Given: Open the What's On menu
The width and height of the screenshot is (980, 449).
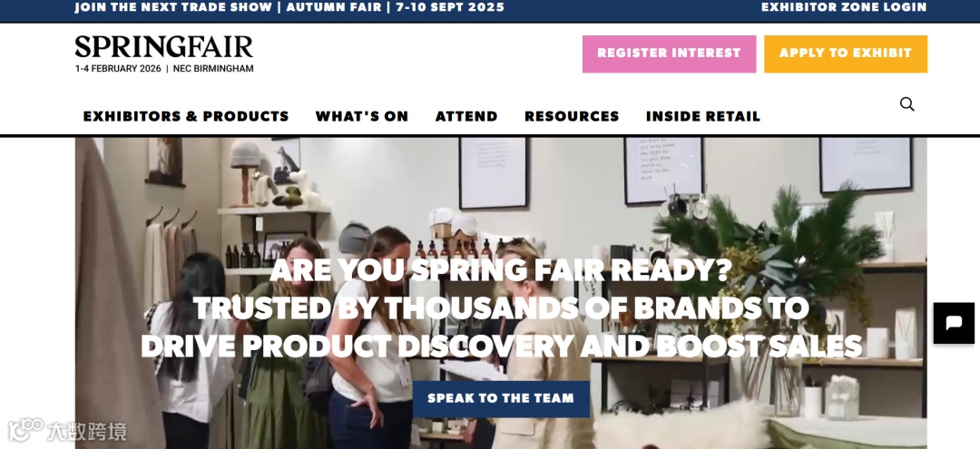Looking at the screenshot, I should coord(362,116).
